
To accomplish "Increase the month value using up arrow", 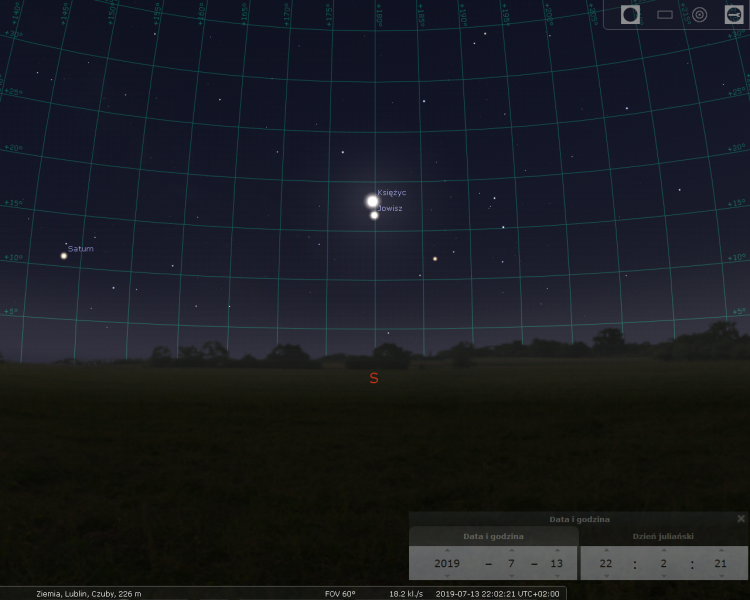I will (511, 550).
